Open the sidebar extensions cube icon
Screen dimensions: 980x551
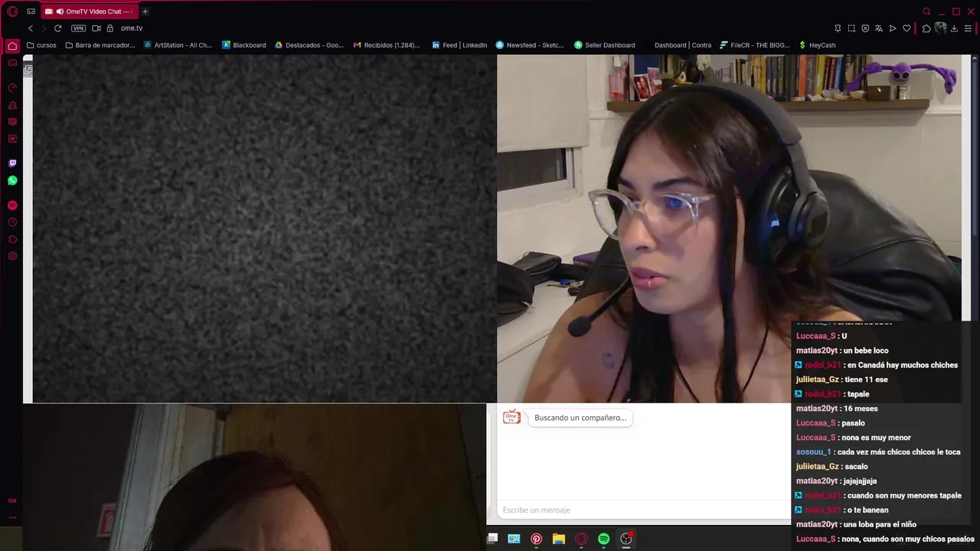12,239
